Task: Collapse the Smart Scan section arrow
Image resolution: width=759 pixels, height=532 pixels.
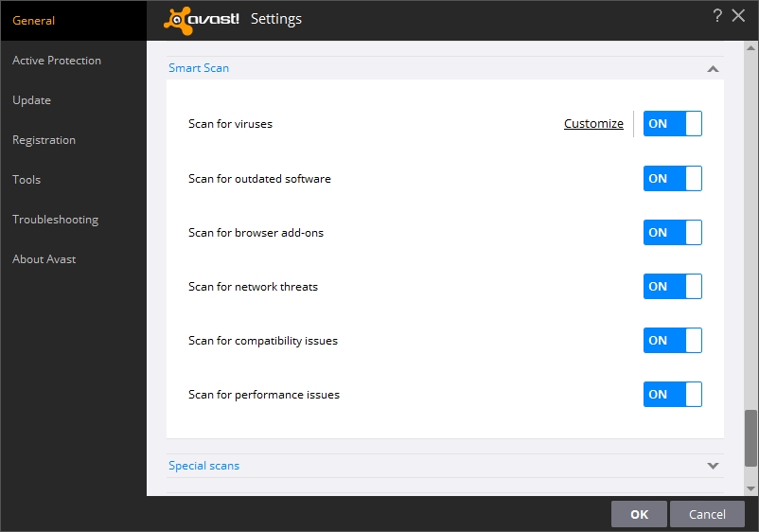Action: [x=713, y=69]
